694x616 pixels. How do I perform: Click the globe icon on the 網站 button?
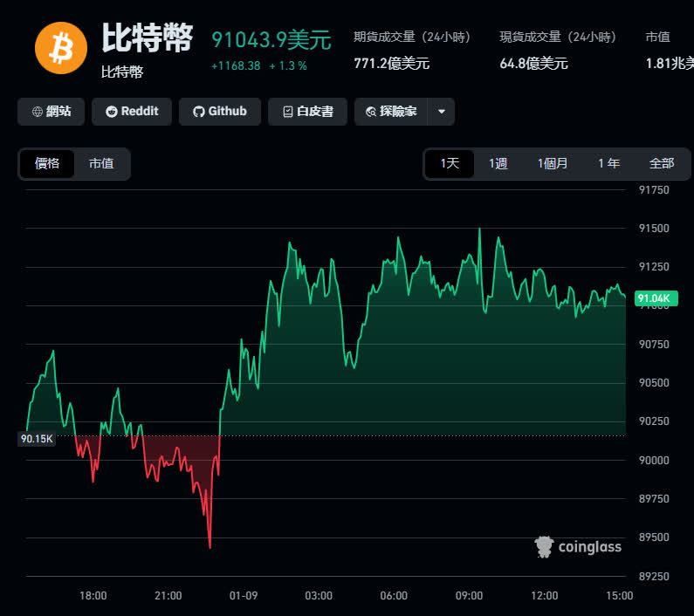(x=37, y=112)
